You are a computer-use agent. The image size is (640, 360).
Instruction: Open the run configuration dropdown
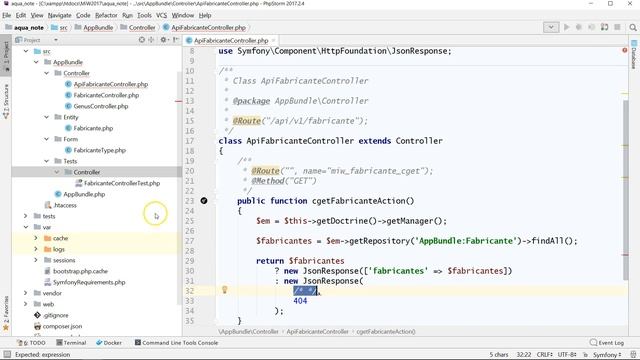point(551,27)
